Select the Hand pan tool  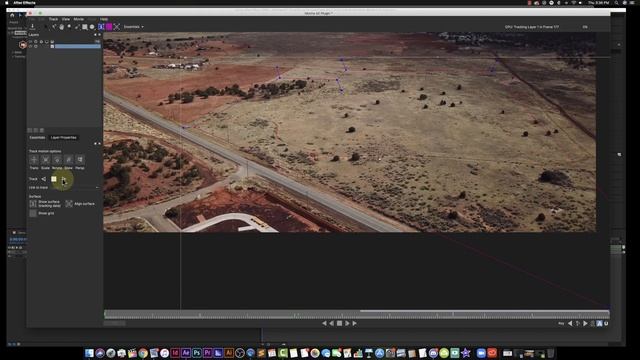[62, 27]
